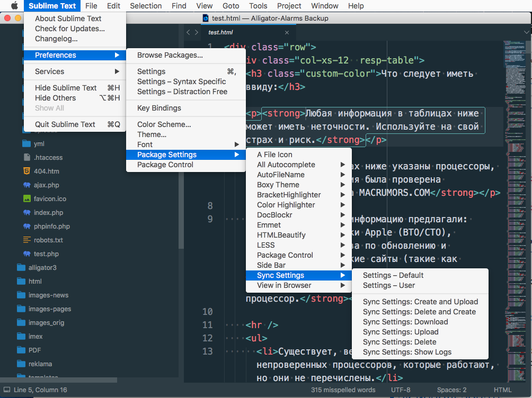Open Key Bindings

point(186,108)
